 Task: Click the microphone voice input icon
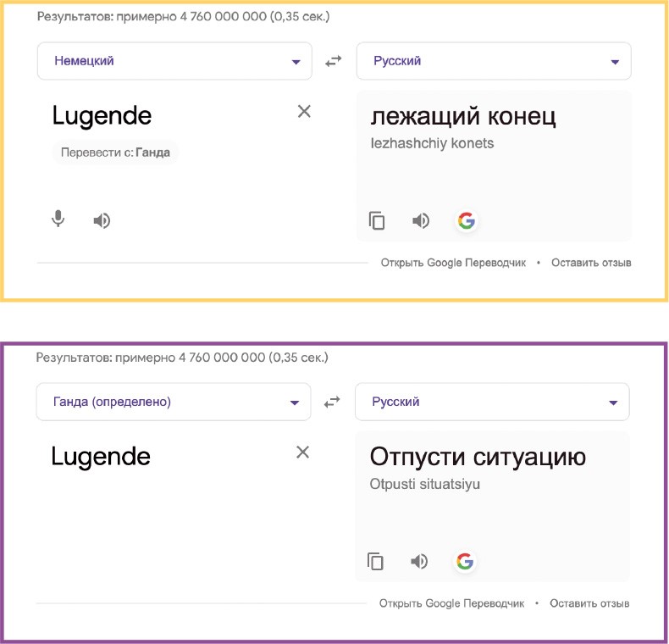(x=58, y=219)
